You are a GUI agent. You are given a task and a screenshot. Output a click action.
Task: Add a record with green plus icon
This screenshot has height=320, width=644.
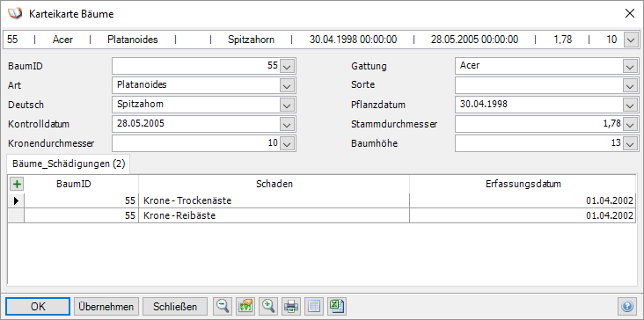pos(17,184)
